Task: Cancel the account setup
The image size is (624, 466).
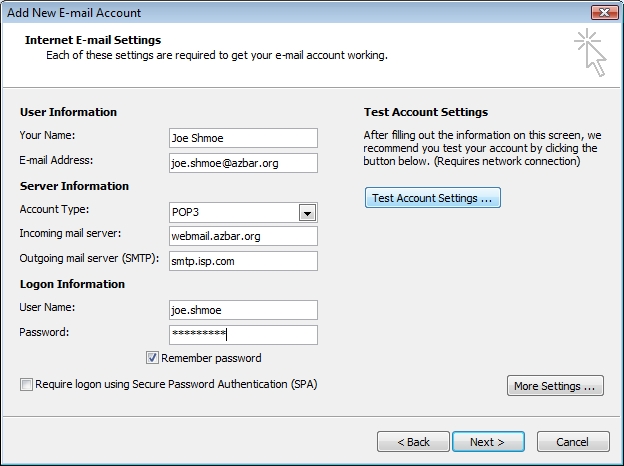Action: click(573, 442)
